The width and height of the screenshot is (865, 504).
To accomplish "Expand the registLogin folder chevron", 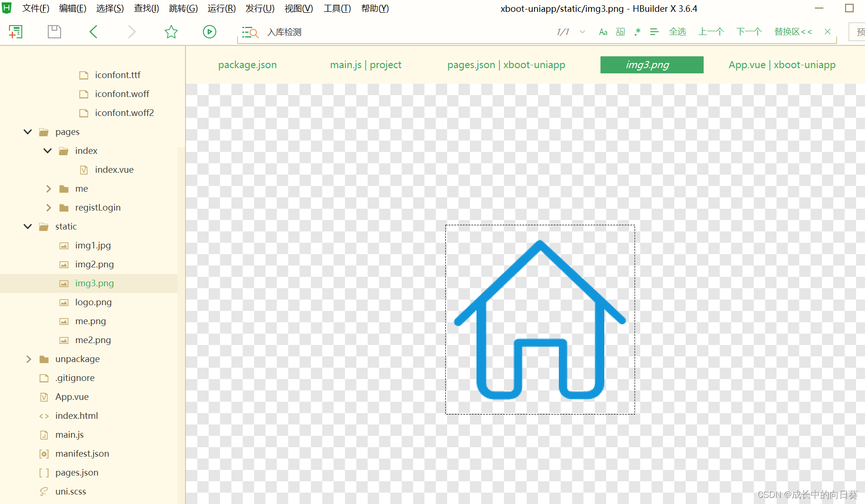I will tap(48, 207).
